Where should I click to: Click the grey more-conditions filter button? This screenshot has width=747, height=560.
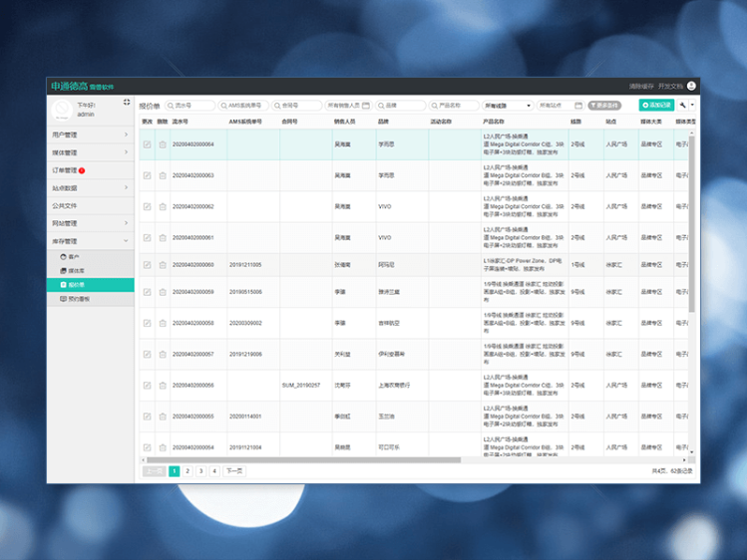(x=604, y=106)
